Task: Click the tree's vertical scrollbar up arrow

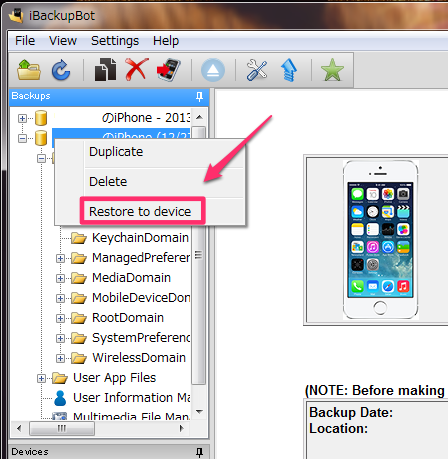Action: tap(199, 117)
